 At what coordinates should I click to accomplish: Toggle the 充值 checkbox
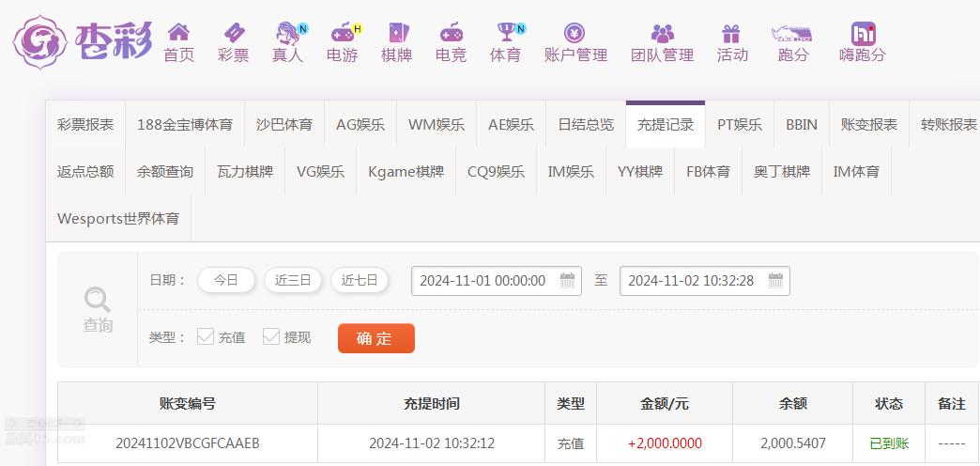tap(206, 336)
